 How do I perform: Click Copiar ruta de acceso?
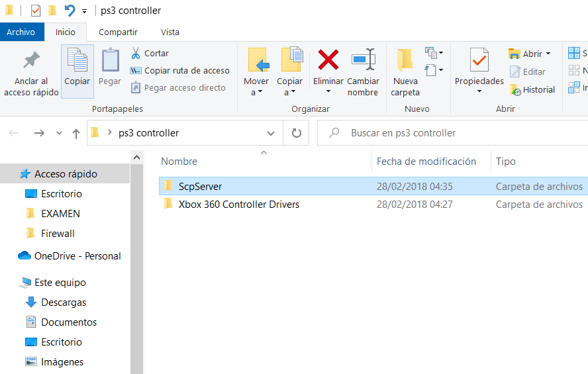pyautogui.click(x=179, y=70)
